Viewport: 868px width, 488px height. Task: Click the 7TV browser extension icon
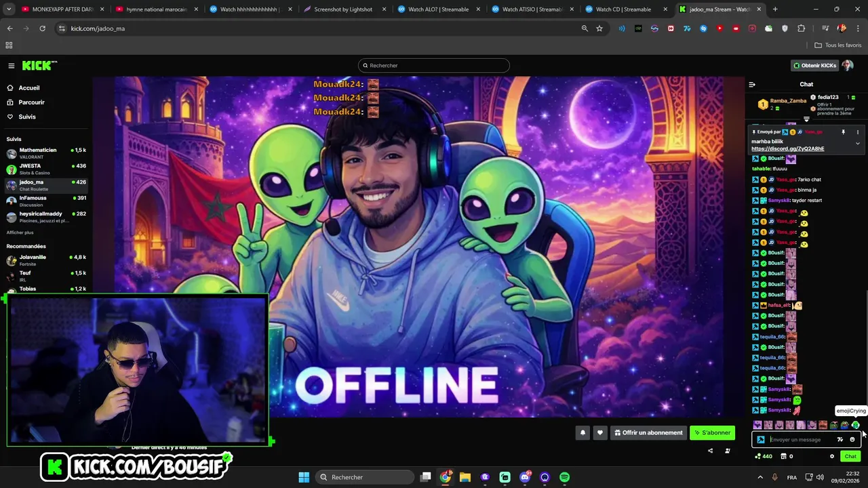click(x=687, y=28)
